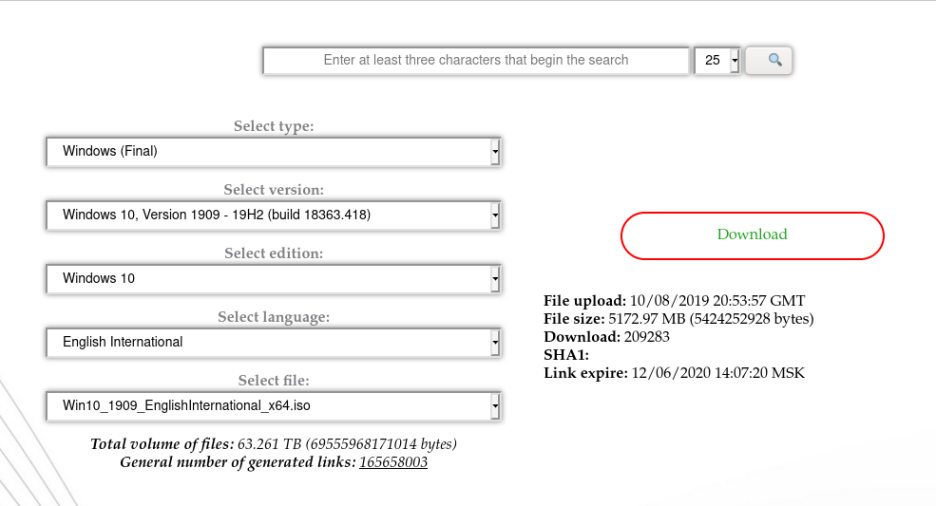
Task: Click the SHA1 label text
Action: coord(566,355)
